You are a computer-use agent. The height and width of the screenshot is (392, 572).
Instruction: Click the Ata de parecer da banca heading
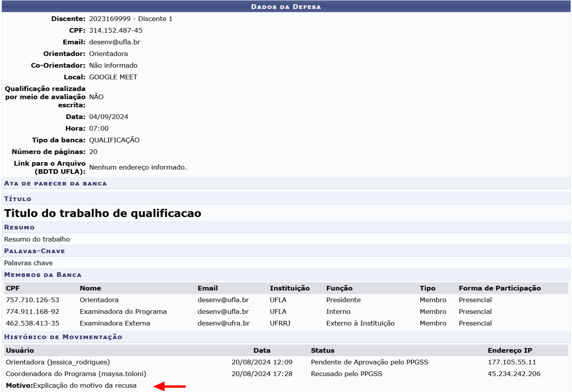click(x=56, y=183)
